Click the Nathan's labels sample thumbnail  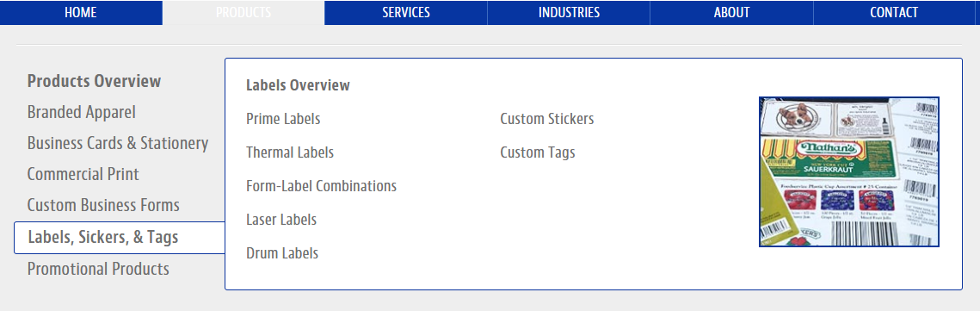848,171
